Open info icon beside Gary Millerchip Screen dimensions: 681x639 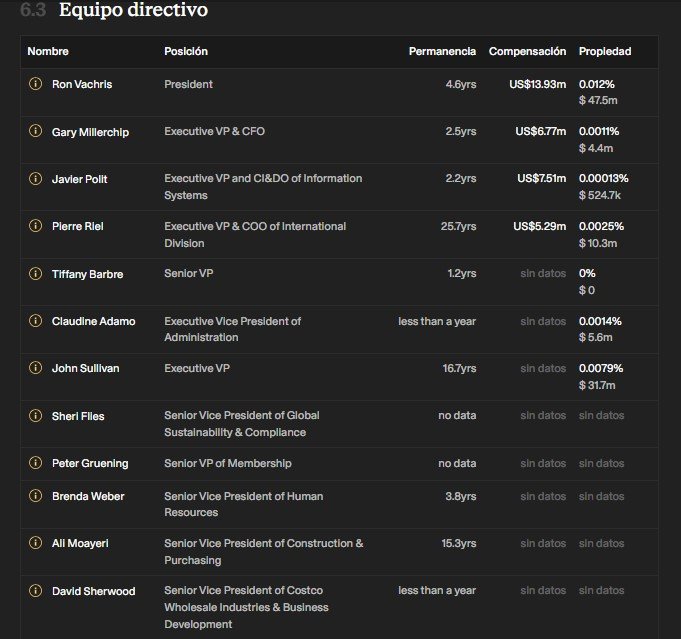35,131
